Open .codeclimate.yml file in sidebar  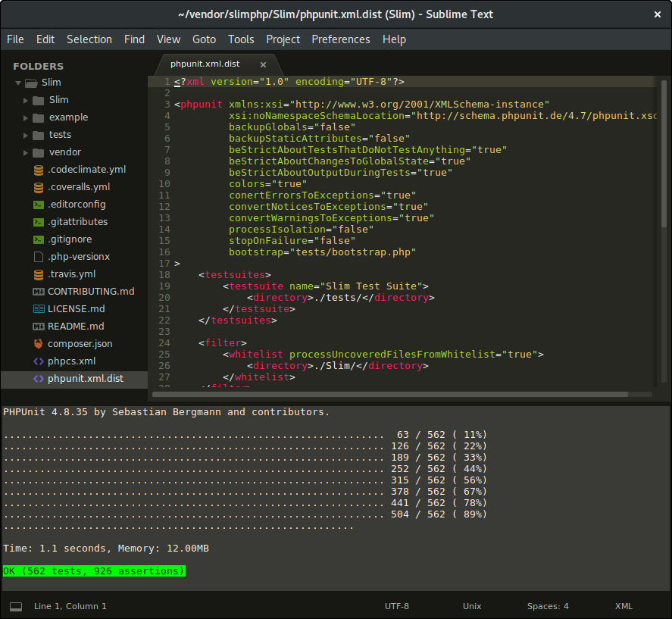[x=86, y=170]
